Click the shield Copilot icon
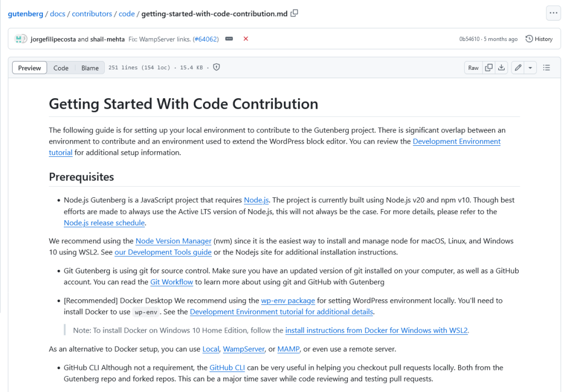This screenshot has width=568, height=392. point(216,68)
